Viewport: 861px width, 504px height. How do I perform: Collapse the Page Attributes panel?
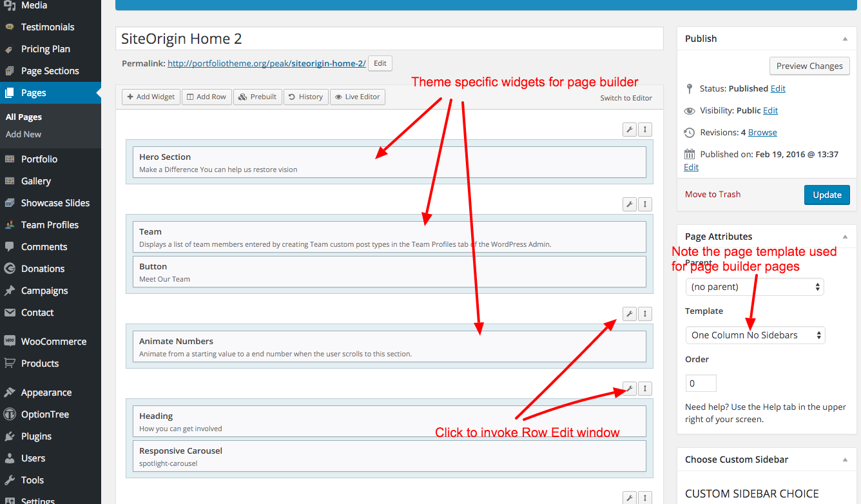[x=845, y=236]
